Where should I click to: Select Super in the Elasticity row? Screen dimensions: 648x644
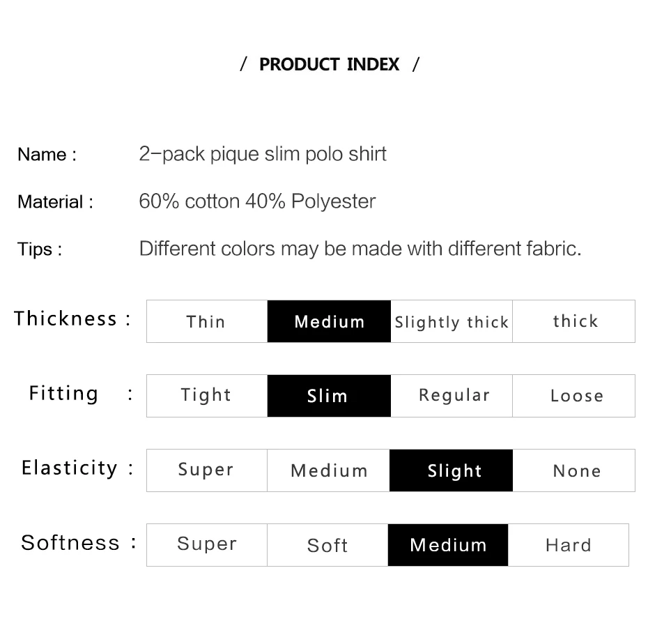coord(206,470)
